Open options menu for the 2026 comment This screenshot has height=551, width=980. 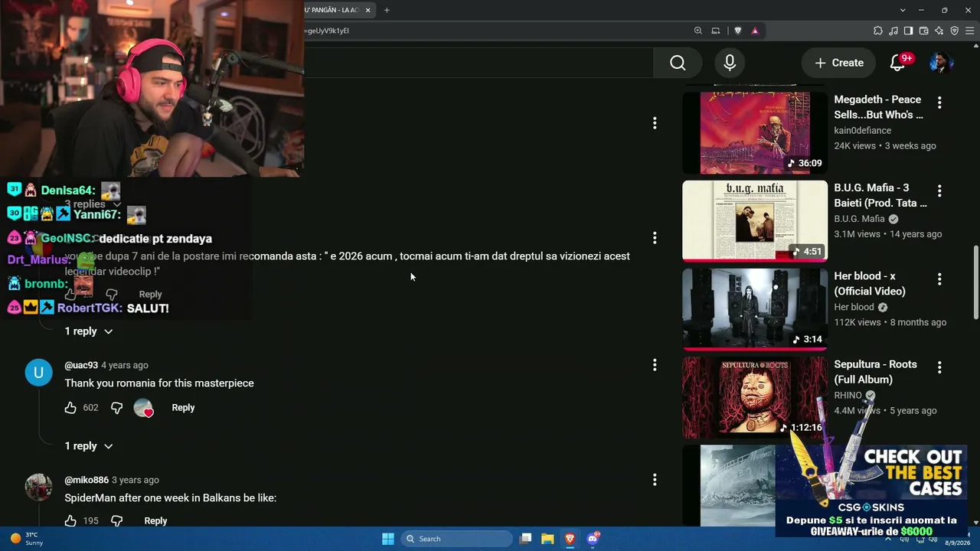pos(655,238)
